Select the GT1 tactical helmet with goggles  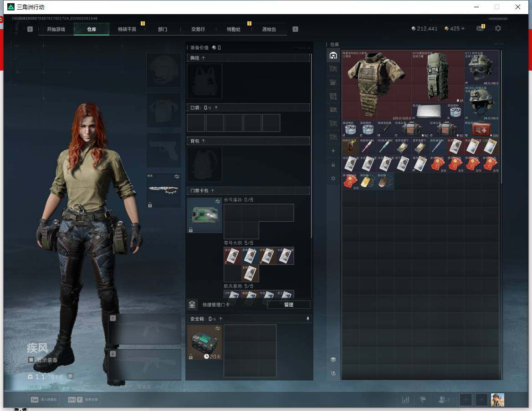tap(481, 68)
